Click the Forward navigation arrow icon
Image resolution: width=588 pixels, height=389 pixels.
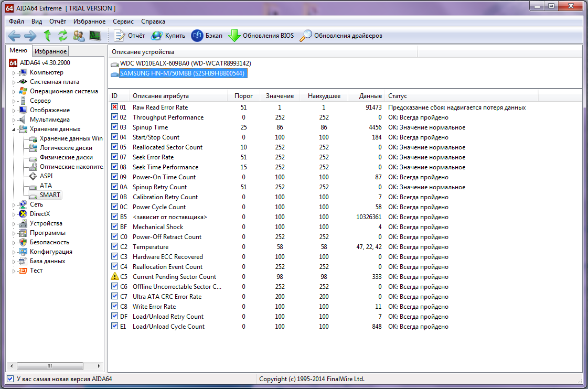[x=30, y=36]
